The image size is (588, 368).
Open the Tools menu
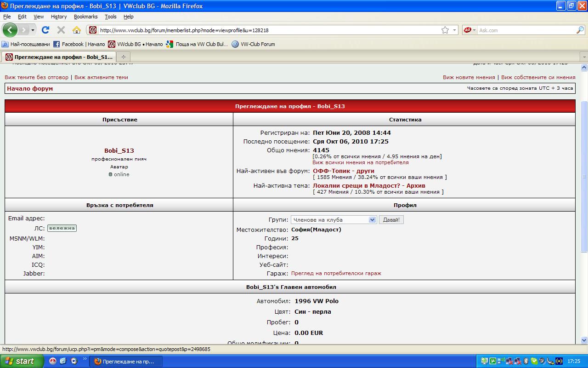click(110, 17)
